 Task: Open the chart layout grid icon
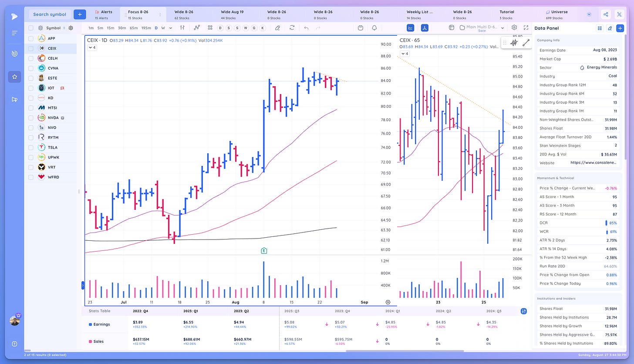coord(210,27)
